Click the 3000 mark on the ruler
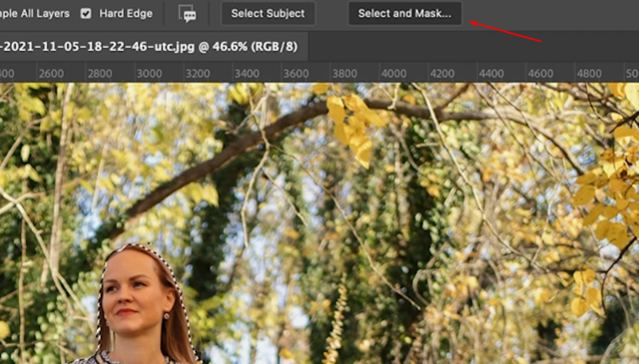The image size is (639, 364). (x=149, y=74)
